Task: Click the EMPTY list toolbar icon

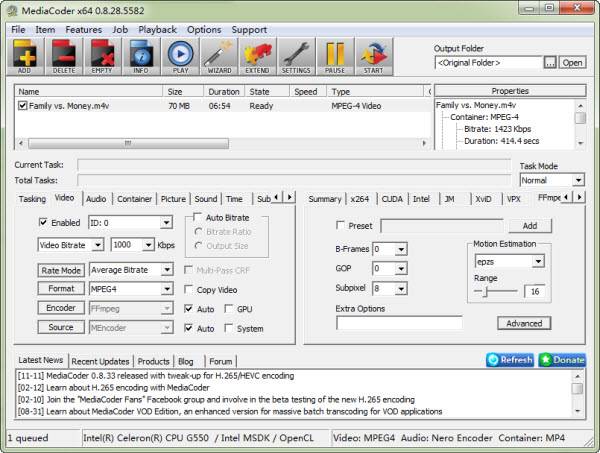Action: tap(102, 56)
